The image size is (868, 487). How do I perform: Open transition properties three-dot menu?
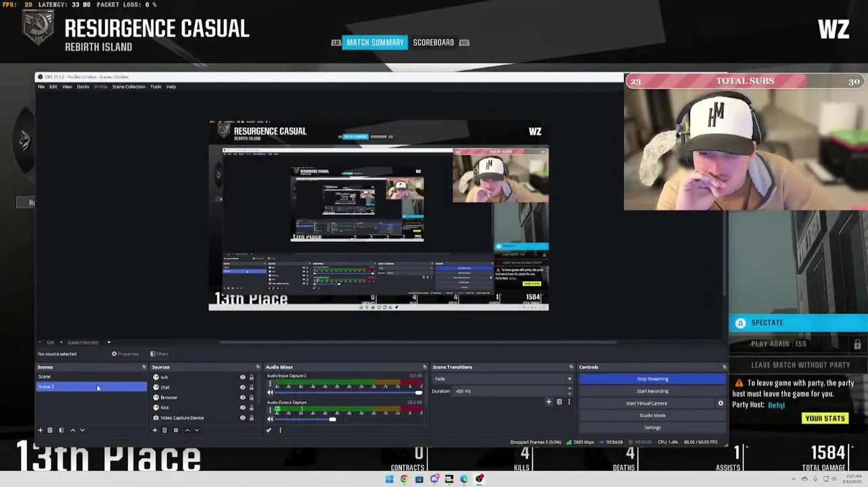pyautogui.click(x=569, y=402)
